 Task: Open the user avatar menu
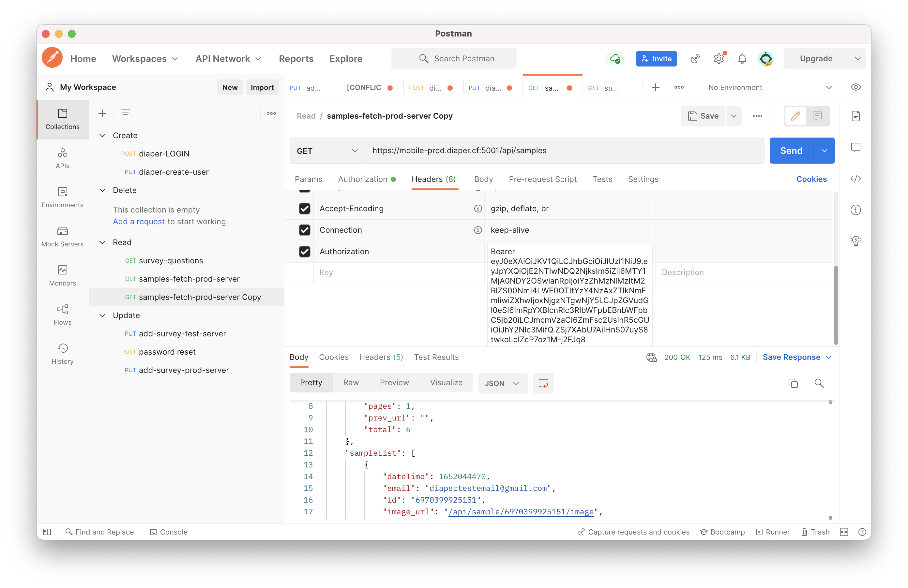[x=765, y=59]
